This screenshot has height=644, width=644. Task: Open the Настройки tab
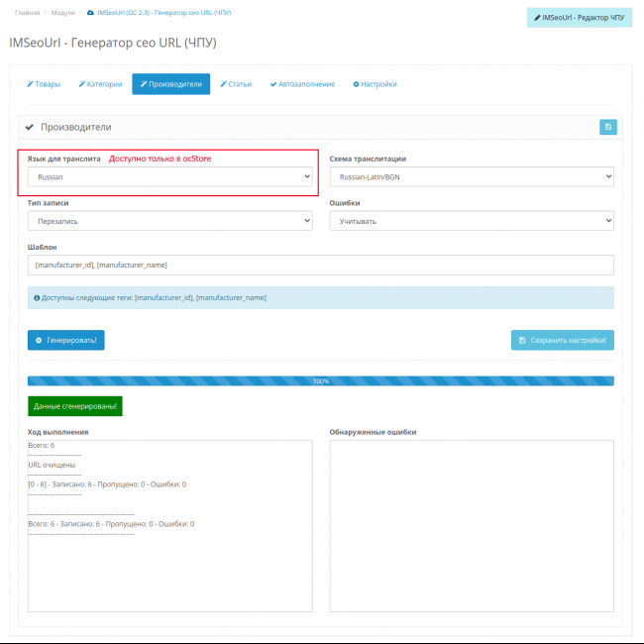click(375, 84)
